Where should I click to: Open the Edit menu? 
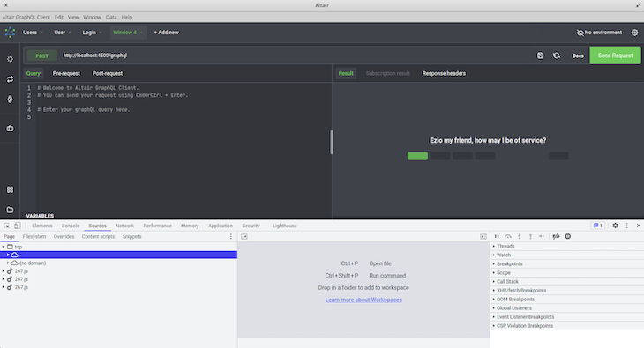pyautogui.click(x=59, y=18)
